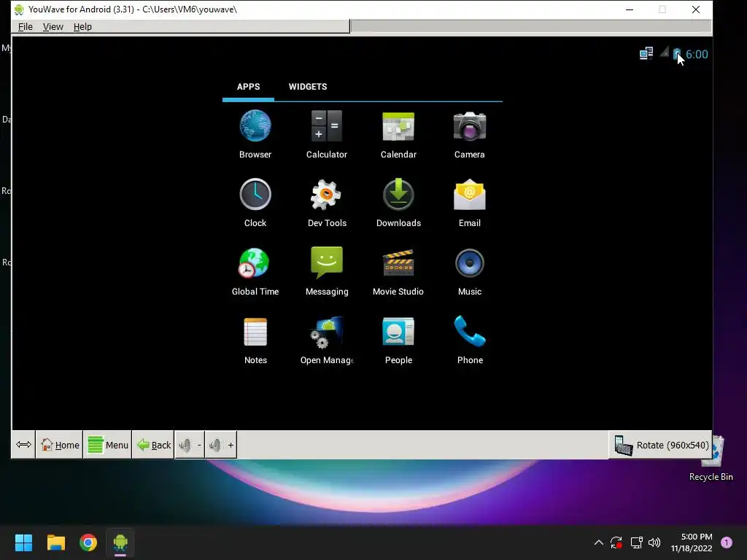Viewport: 747px width, 560px height.
Task: Show hidden system tray icons
Action: (x=599, y=542)
